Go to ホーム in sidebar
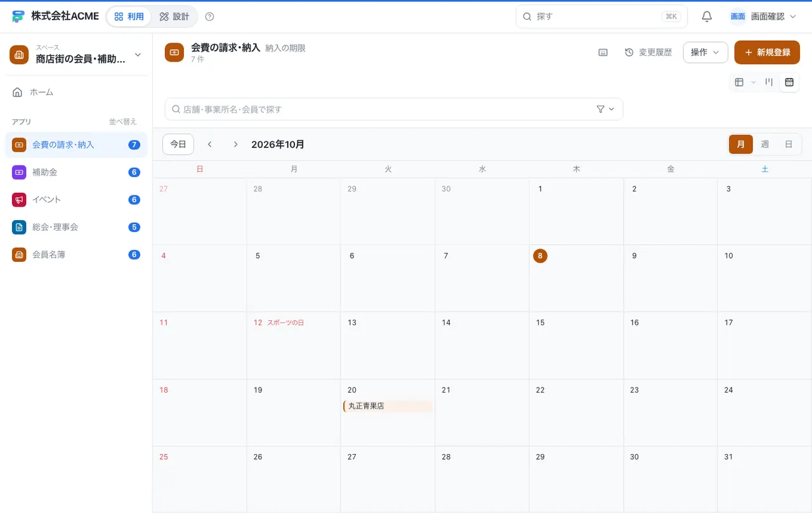 pos(76,93)
